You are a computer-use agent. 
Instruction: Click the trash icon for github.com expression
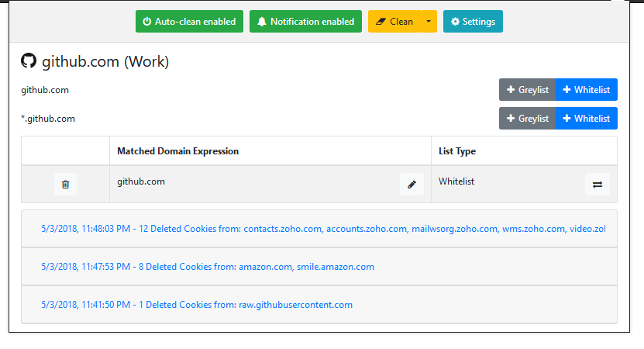point(65,184)
